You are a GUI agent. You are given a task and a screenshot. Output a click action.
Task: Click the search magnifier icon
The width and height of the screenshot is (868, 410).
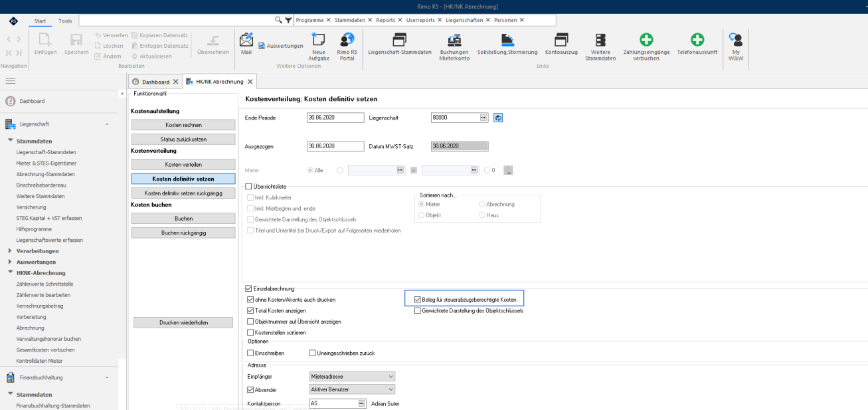(x=279, y=20)
